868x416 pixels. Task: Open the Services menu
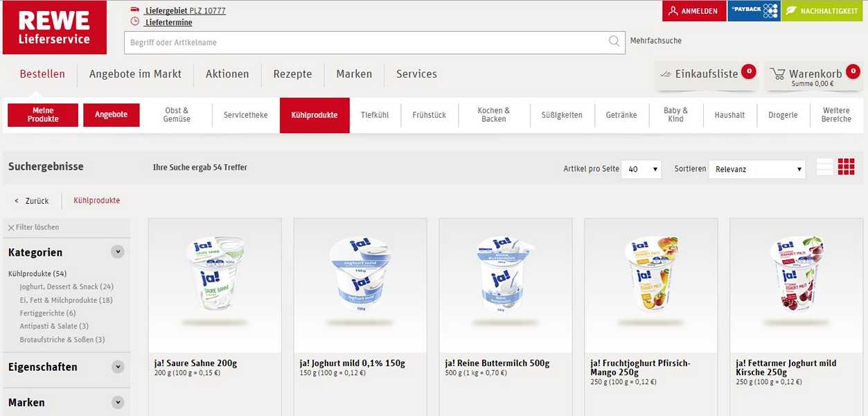[416, 74]
